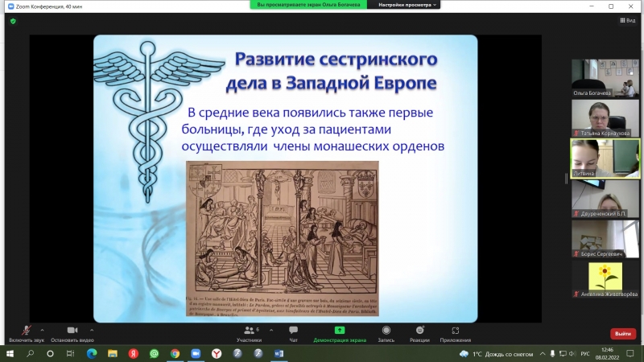Open Cortana circle icon in taskbar

50,353
